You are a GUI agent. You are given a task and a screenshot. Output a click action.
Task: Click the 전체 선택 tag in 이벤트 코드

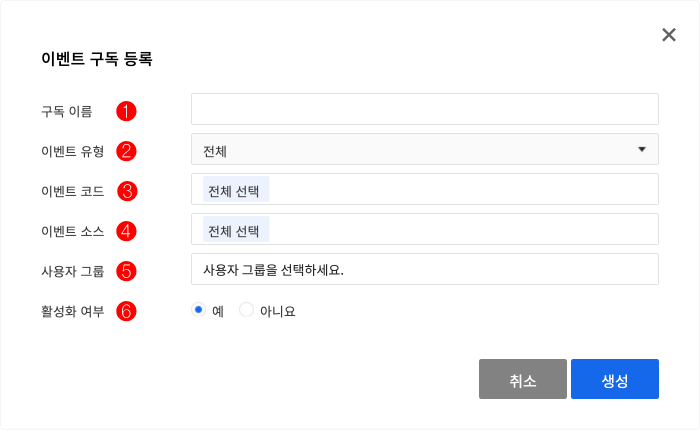point(236,189)
